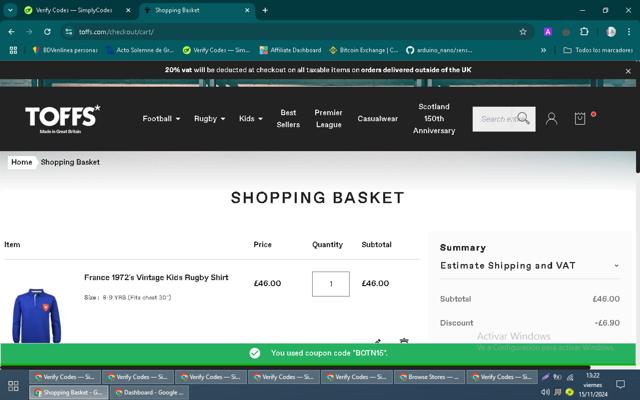Open the Chrome apps grid bookmark
Viewport: 640px width, 400px height.
(x=13, y=50)
